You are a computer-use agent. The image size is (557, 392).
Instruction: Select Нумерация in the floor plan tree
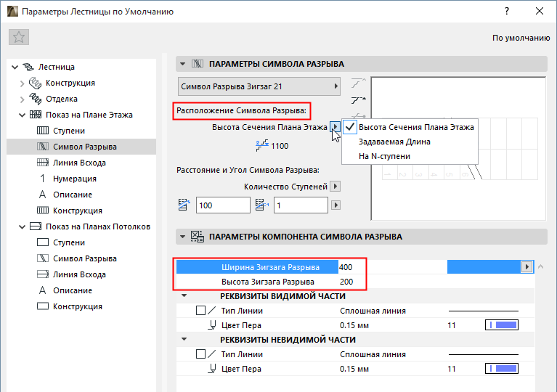(x=74, y=179)
